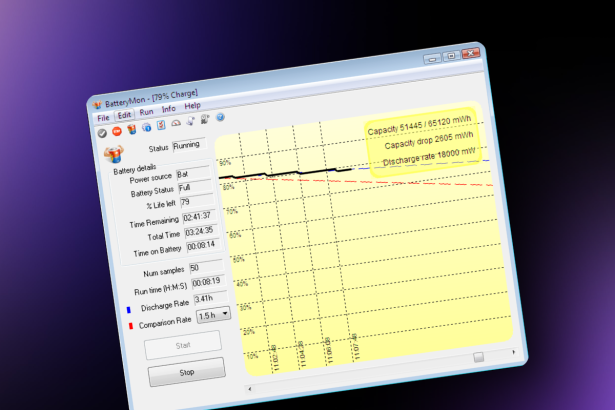Click the 11:07:48 time label on graph
This screenshot has height=410, width=615.
pyautogui.click(x=355, y=347)
